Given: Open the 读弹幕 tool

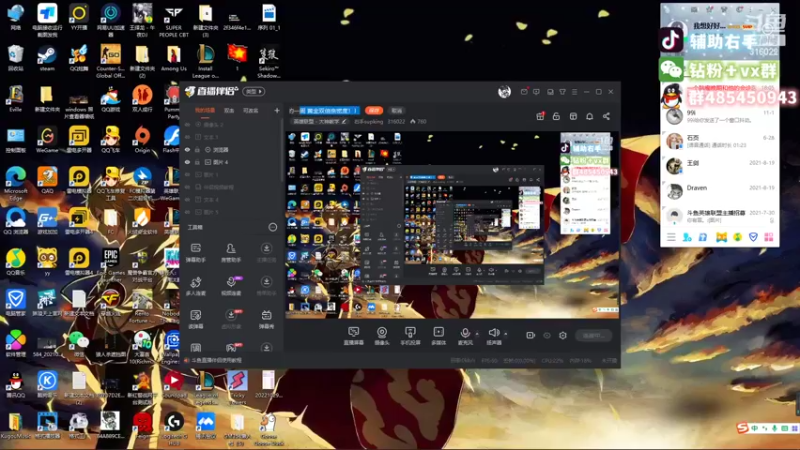Looking at the screenshot, I should (x=195, y=319).
